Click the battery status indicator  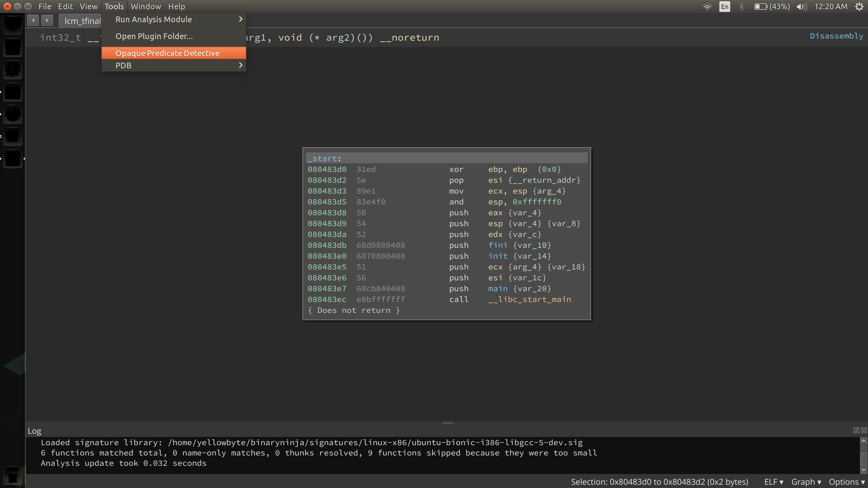coord(772,7)
